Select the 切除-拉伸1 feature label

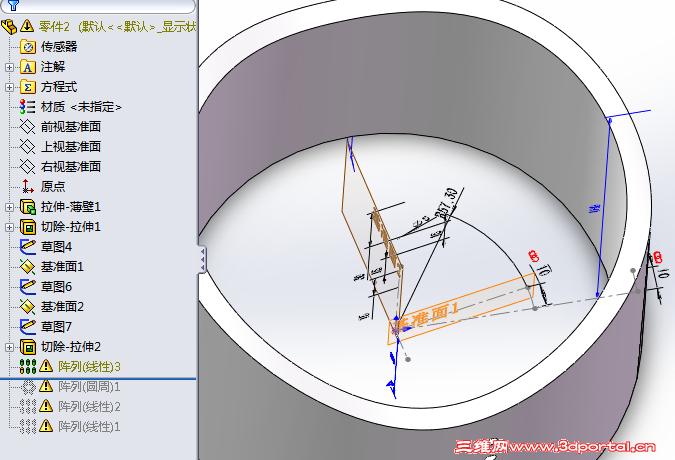(71, 227)
